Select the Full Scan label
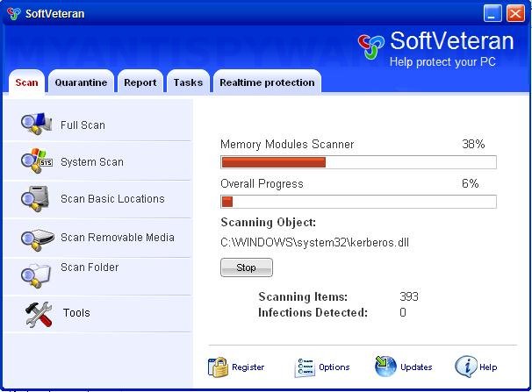The width and height of the screenshot is (532, 392). 83,125
